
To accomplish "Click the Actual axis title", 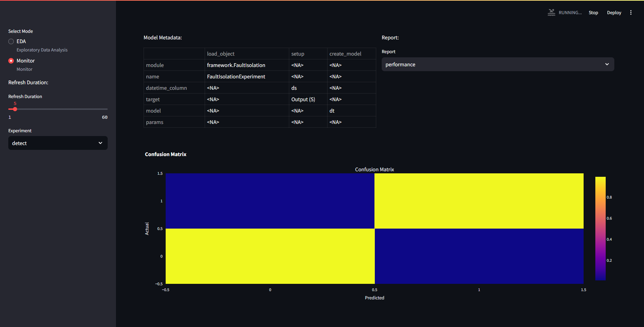I will click(147, 229).
